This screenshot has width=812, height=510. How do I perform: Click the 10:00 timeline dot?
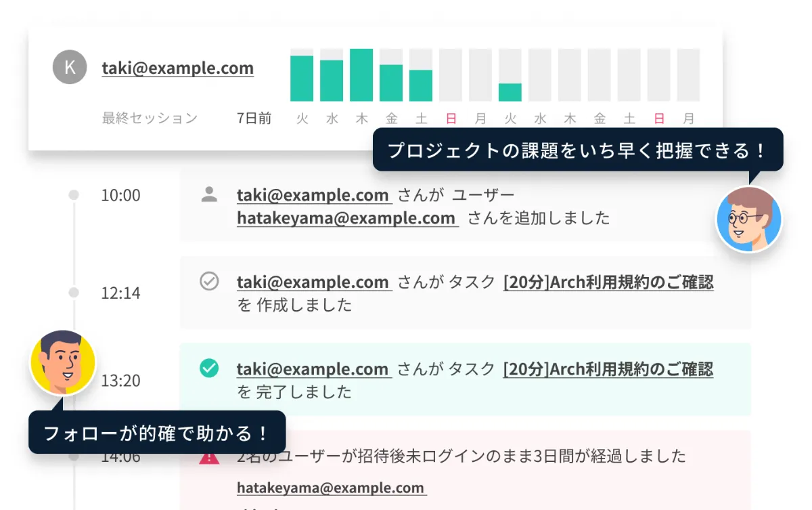[x=74, y=195]
